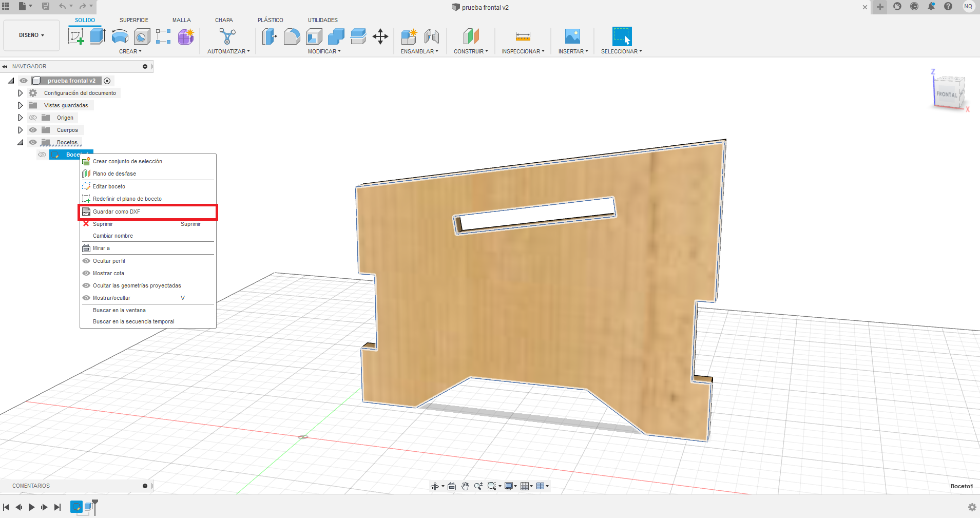
Task: Toggle visibility of Cuerpos folder
Action: 33,130
